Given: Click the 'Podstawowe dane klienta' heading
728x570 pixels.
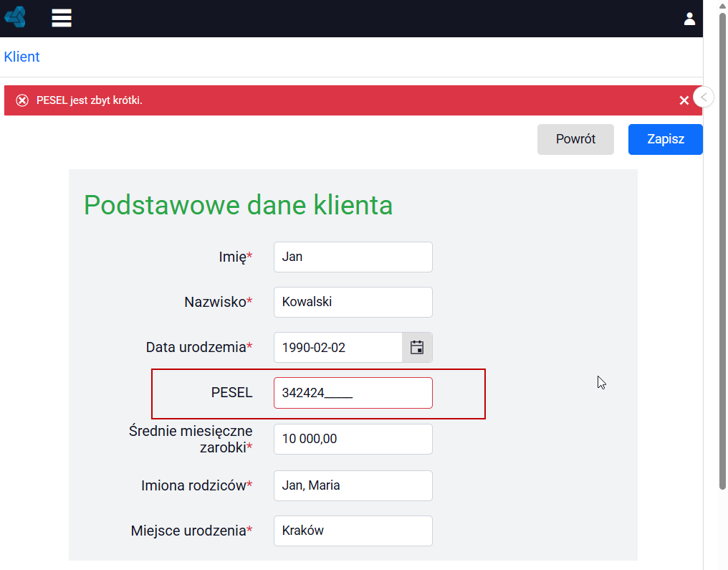Looking at the screenshot, I should [238, 205].
